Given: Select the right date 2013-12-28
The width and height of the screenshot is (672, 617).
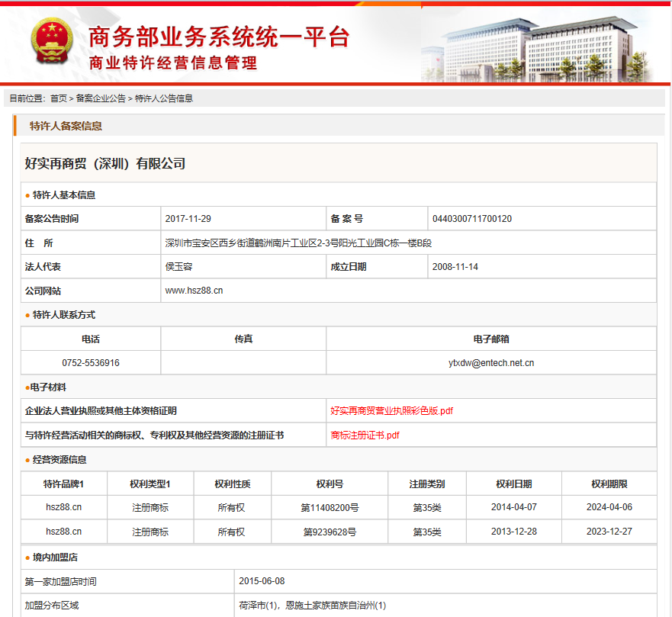Looking at the screenshot, I should (x=514, y=532).
